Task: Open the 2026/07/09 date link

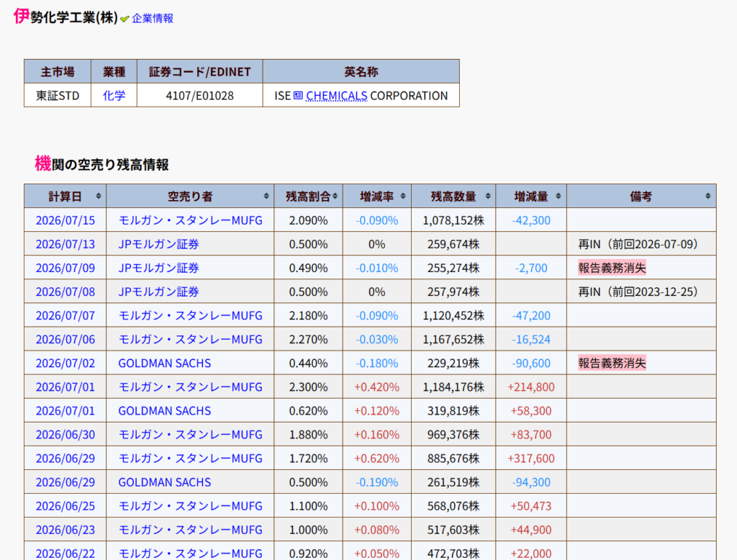Action: [65, 268]
